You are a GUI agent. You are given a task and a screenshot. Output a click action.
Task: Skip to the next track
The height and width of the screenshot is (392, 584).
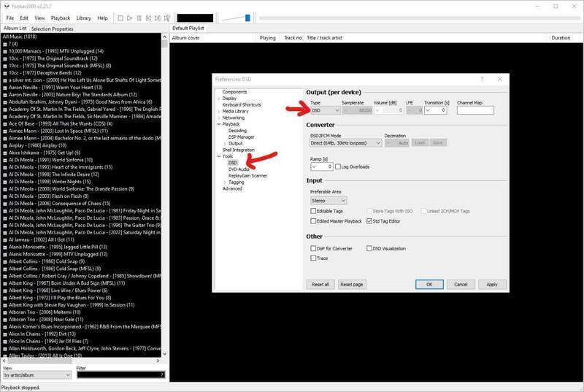[x=158, y=18]
